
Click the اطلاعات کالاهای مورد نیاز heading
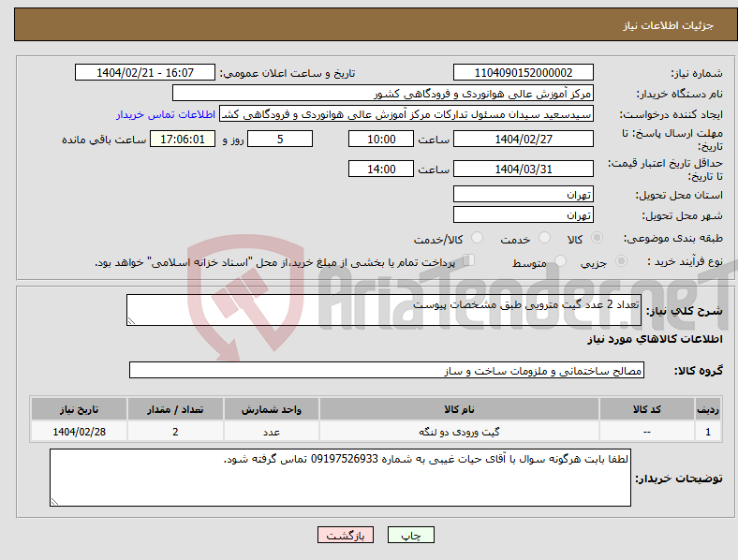tap(655, 339)
